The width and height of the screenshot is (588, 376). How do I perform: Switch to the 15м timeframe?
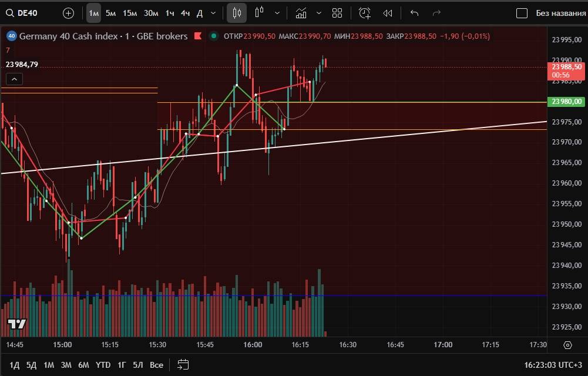(130, 13)
